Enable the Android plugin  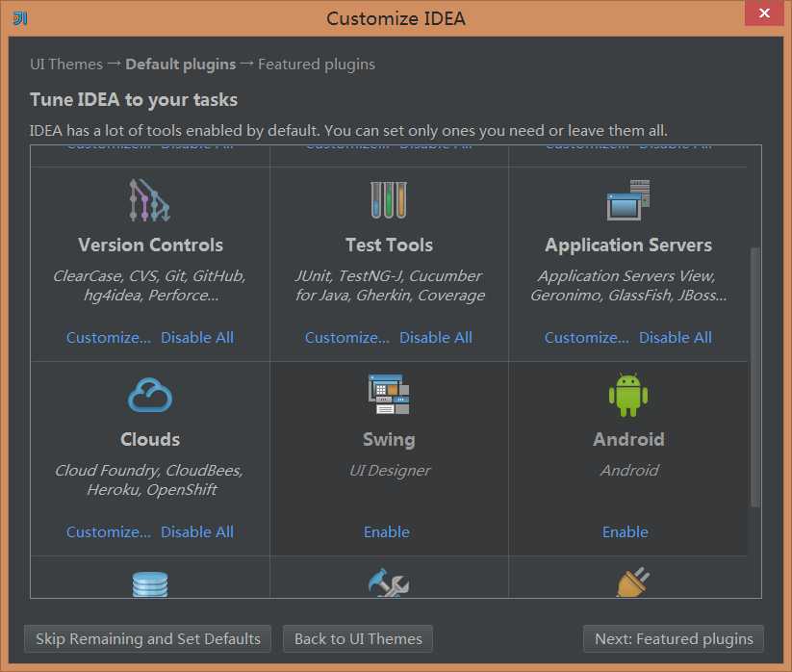click(x=625, y=532)
